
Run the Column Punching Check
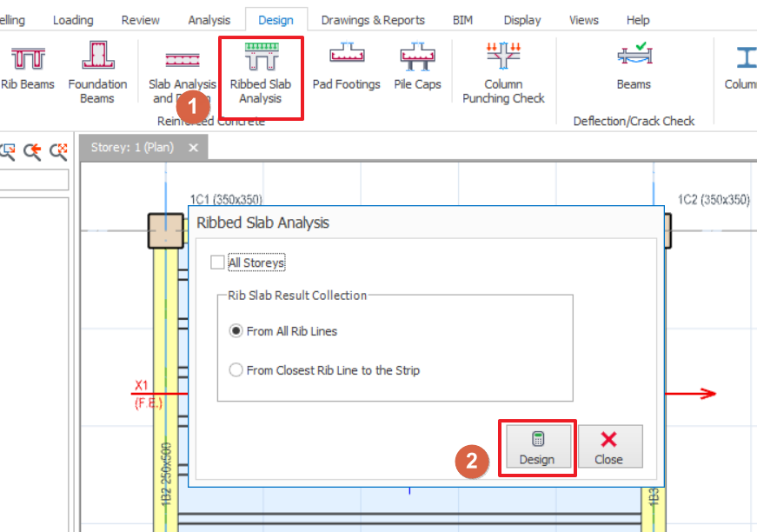pyautogui.click(x=503, y=73)
